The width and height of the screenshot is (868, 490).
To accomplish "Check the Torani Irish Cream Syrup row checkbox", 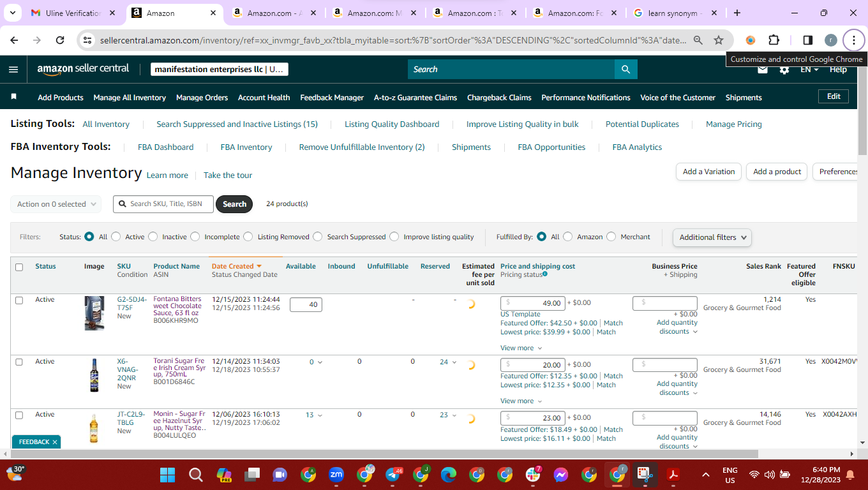I will (19, 362).
